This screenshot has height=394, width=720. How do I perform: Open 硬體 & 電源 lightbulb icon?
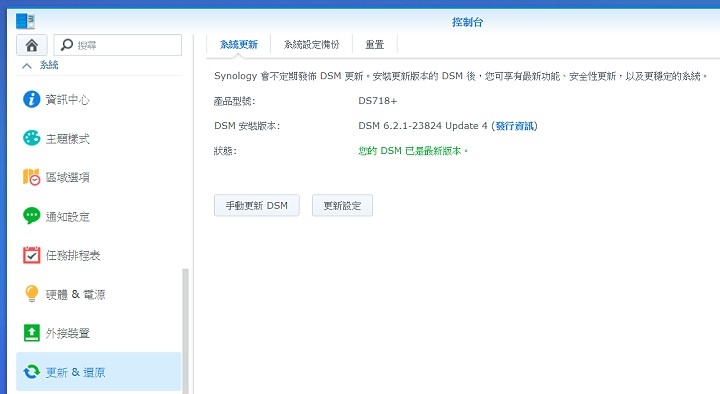click(32, 294)
